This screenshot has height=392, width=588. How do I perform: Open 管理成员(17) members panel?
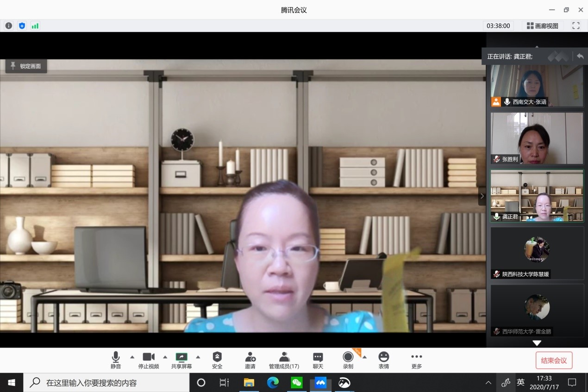pyautogui.click(x=284, y=360)
